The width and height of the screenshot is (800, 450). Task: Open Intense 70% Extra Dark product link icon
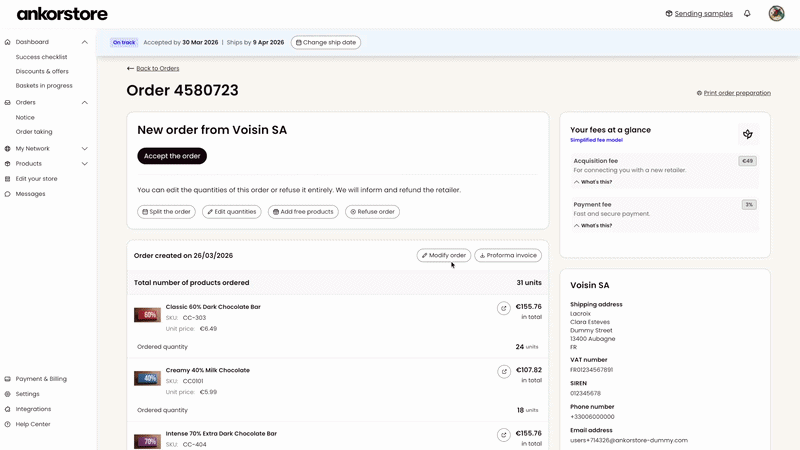coord(504,435)
